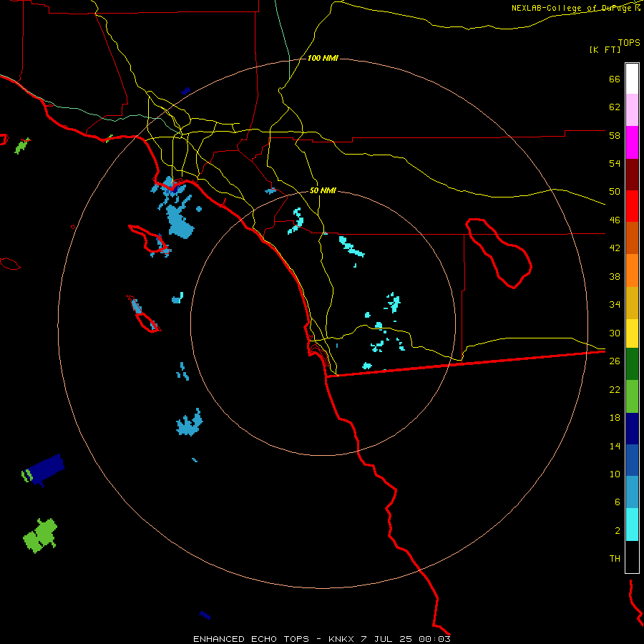Click legend value 26
The image size is (644, 644).
pyautogui.click(x=615, y=361)
